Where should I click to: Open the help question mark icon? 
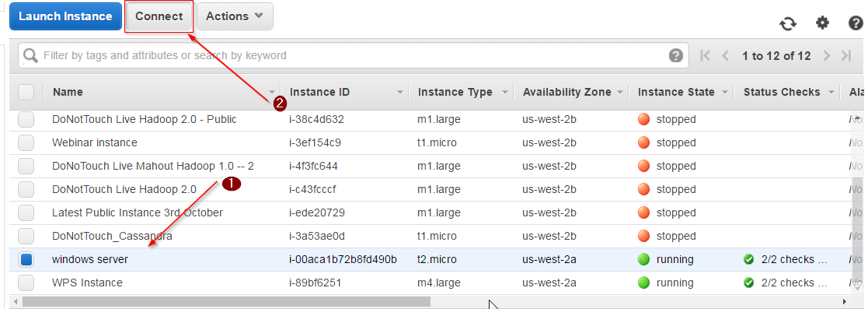click(x=856, y=23)
